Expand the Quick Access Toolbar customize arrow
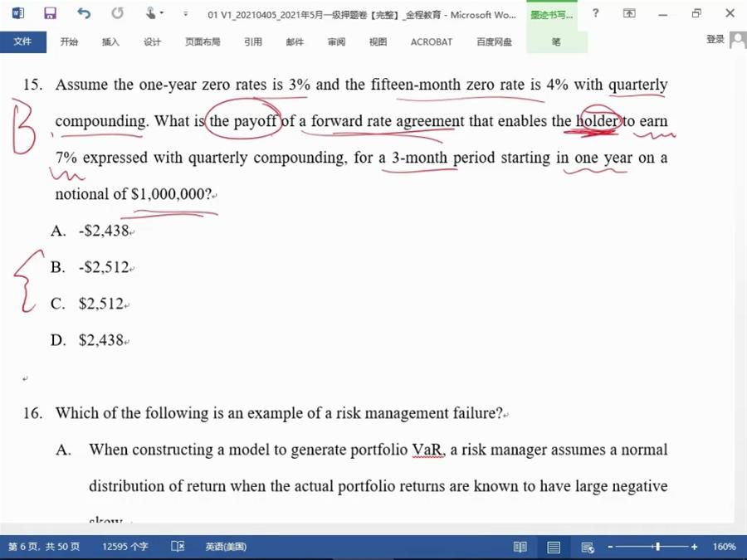The width and height of the screenshot is (747, 560). (185, 14)
